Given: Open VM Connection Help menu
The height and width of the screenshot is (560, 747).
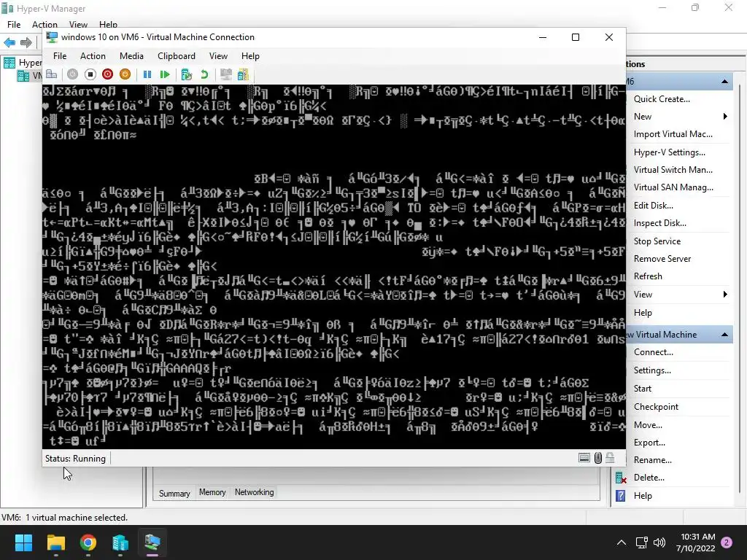Looking at the screenshot, I should click(250, 56).
